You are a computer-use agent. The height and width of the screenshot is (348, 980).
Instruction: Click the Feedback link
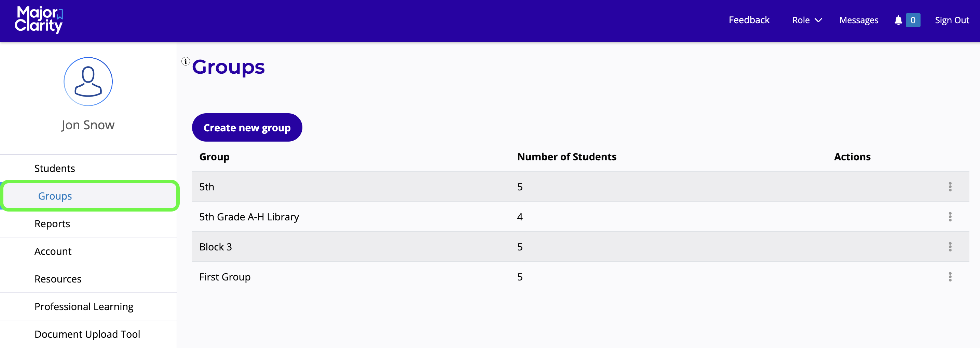coord(749,20)
